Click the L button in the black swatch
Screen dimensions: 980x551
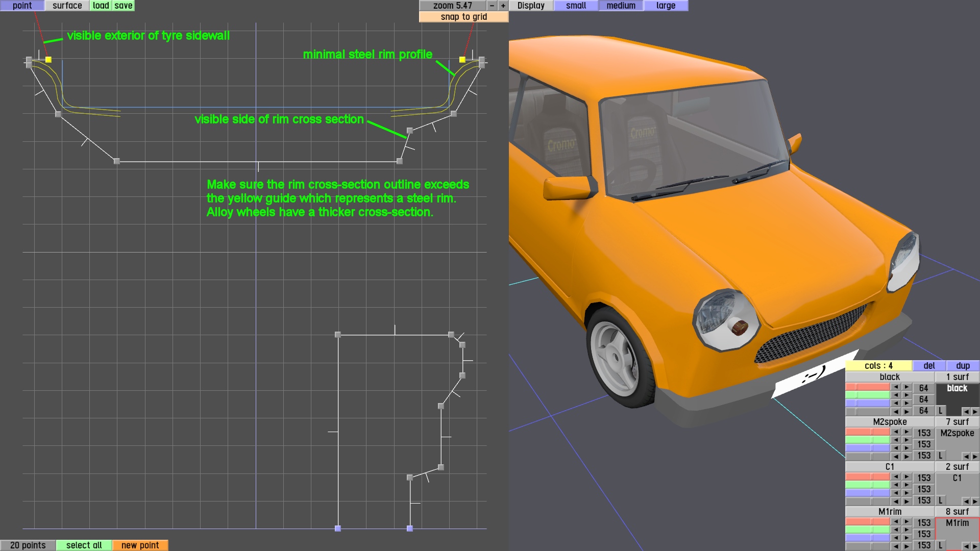[941, 411]
